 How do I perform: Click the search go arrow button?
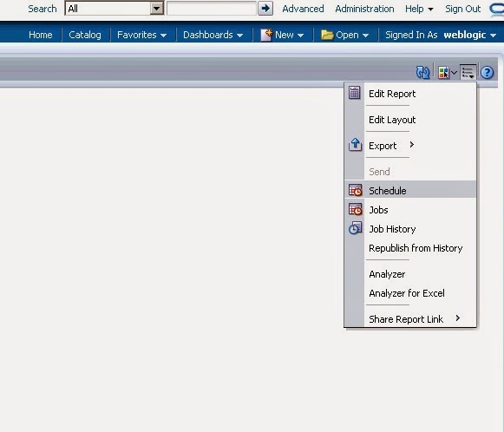[265, 9]
